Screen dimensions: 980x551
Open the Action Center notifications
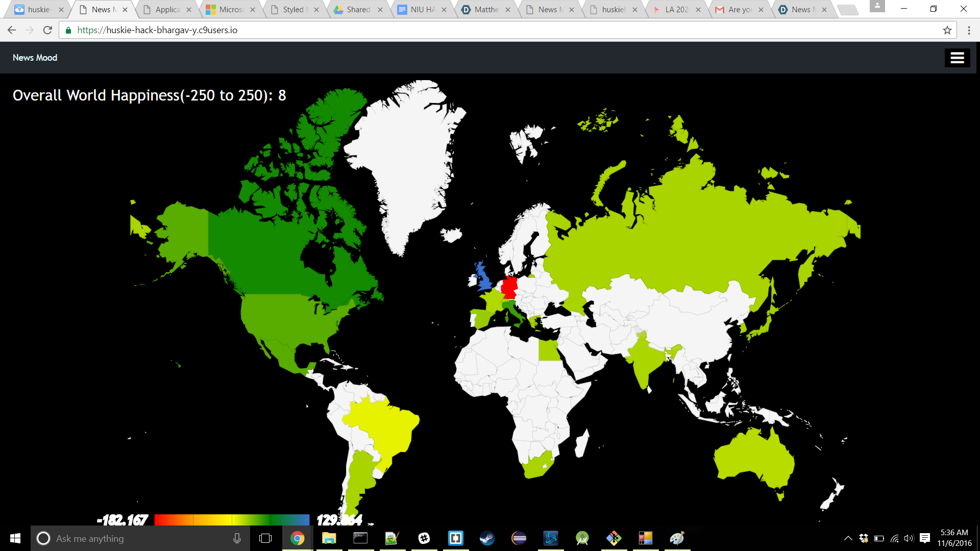(x=925, y=538)
